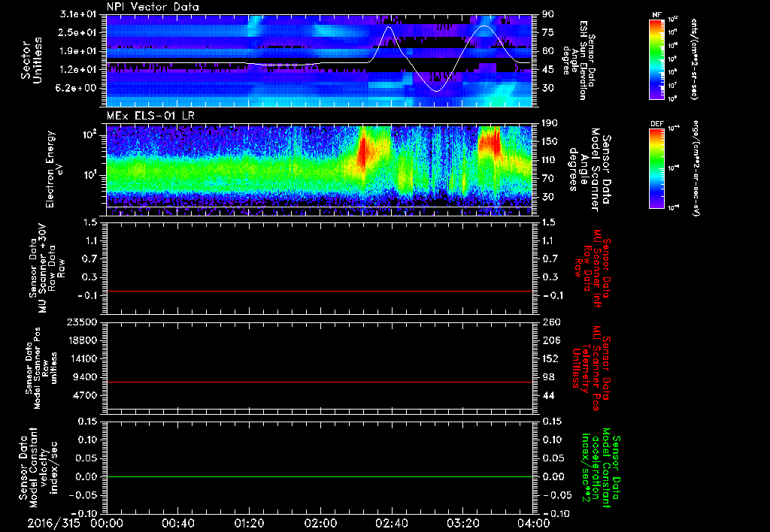Click the 'cnts/(cm**2-sr-sec)' units label
Image resolution: width=770 pixels, height=532 pixels.
tap(694, 59)
